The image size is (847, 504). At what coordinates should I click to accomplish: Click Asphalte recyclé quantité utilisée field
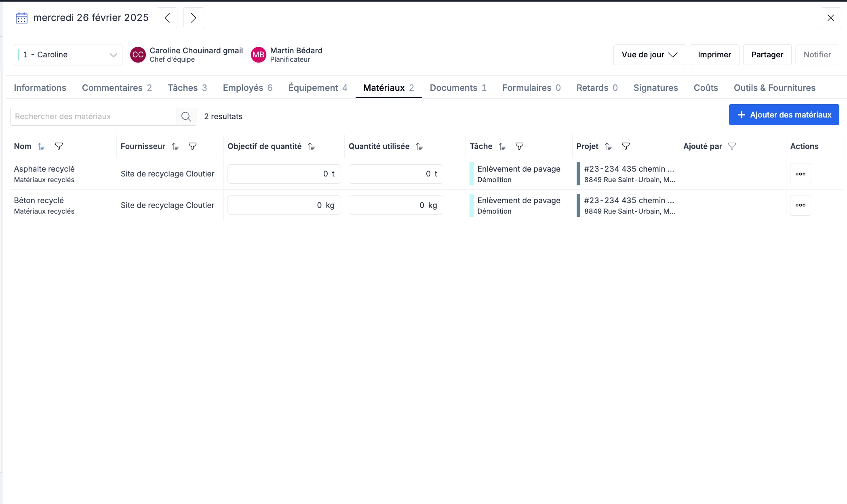395,174
